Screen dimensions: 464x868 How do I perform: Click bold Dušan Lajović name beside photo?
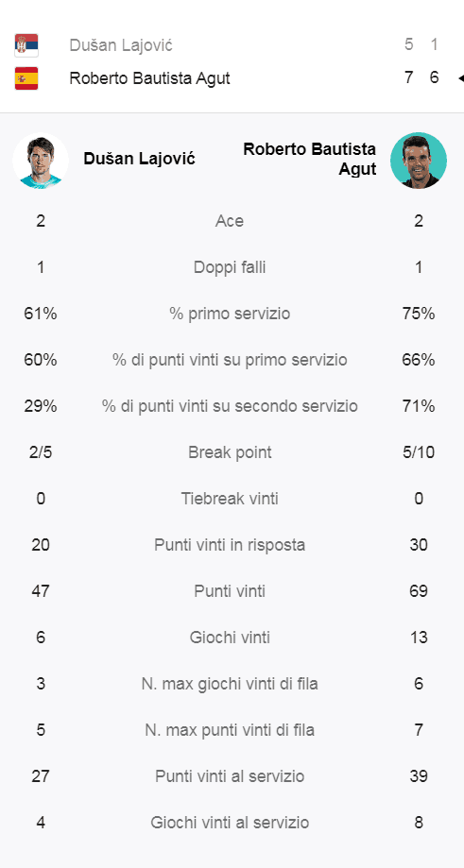139,160
